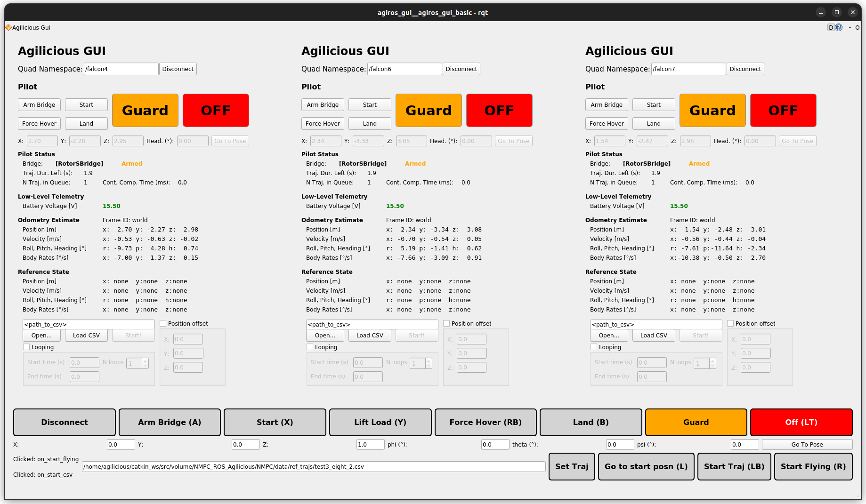Click the trajectory CSV file path field

pos(314,467)
